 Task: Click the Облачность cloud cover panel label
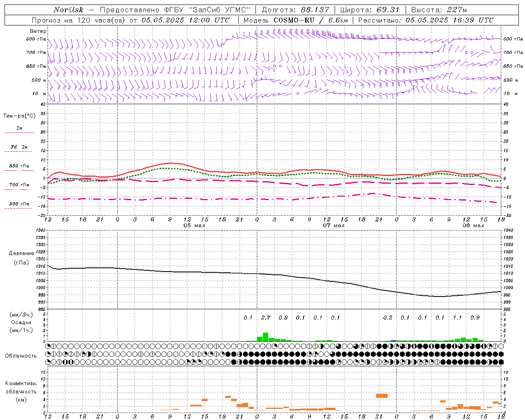tap(21, 356)
